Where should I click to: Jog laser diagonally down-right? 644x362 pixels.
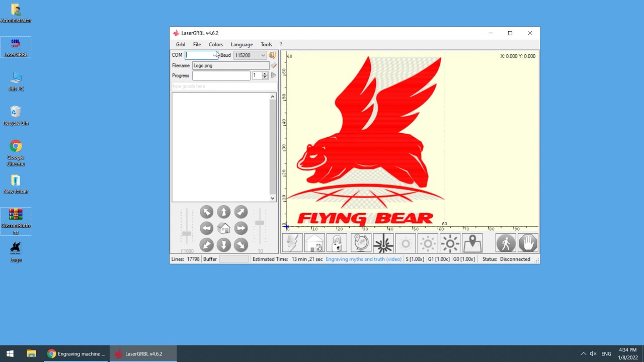[x=241, y=245]
